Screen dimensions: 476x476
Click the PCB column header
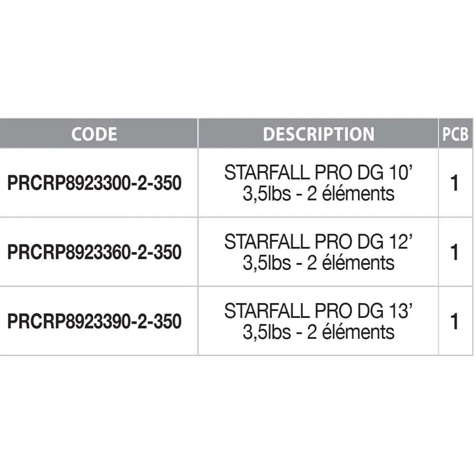click(x=455, y=134)
